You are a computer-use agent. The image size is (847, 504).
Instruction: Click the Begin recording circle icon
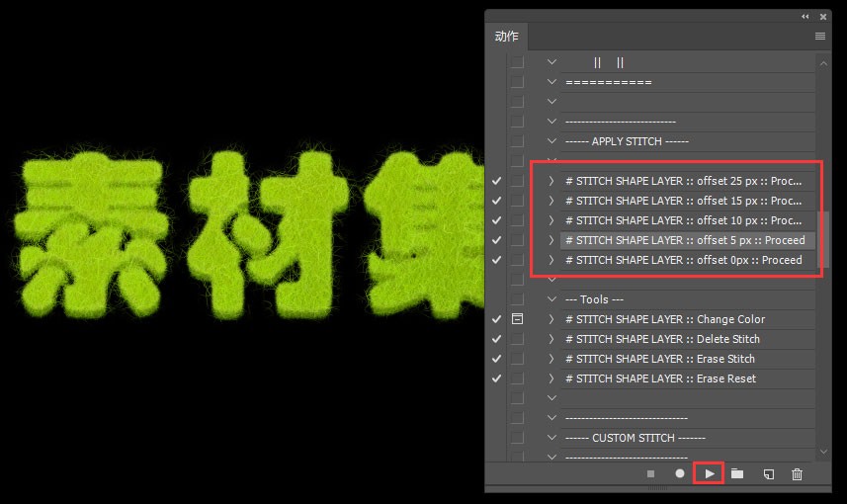[680, 474]
